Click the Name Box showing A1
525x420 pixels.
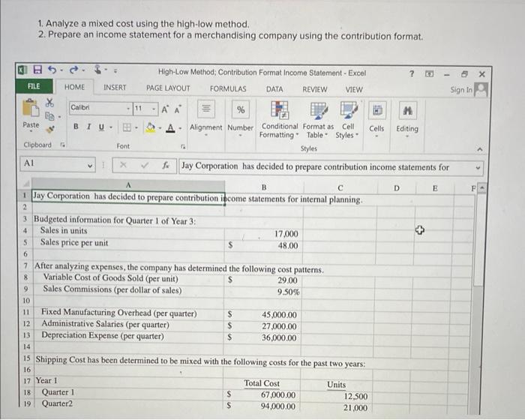[x=58, y=163]
